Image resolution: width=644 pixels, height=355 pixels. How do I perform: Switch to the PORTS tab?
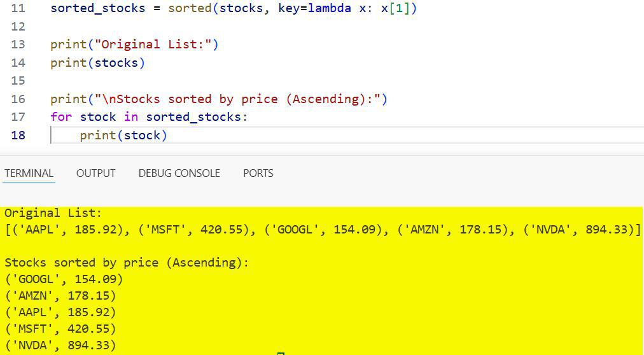[x=258, y=173]
